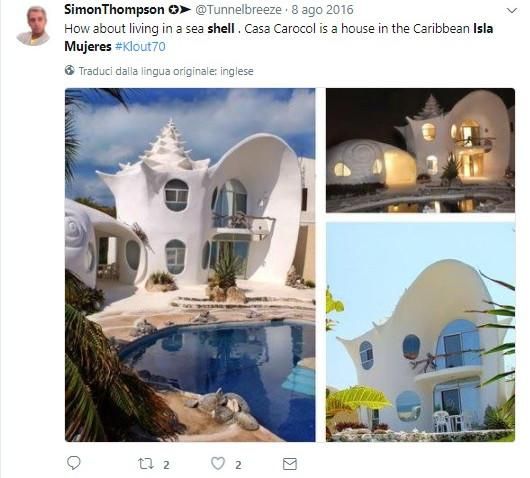Visit the @Tunnelbreeze handle
The width and height of the screenshot is (530, 478).
[238, 10]
